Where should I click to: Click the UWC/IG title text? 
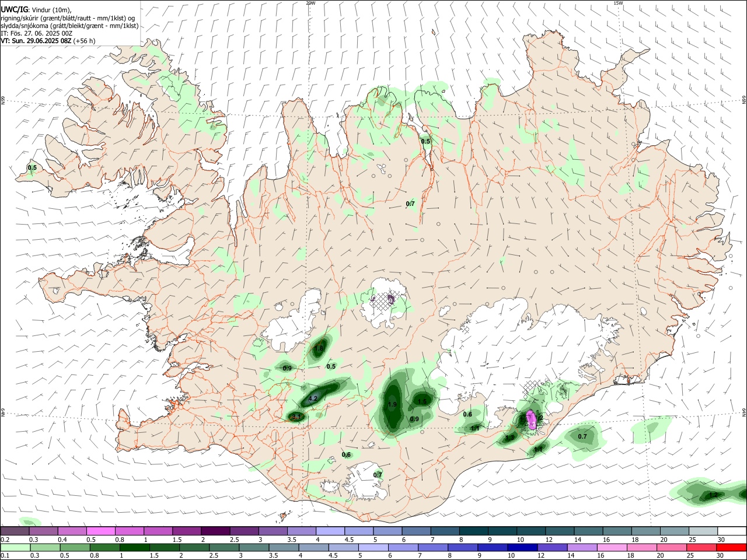14,9
